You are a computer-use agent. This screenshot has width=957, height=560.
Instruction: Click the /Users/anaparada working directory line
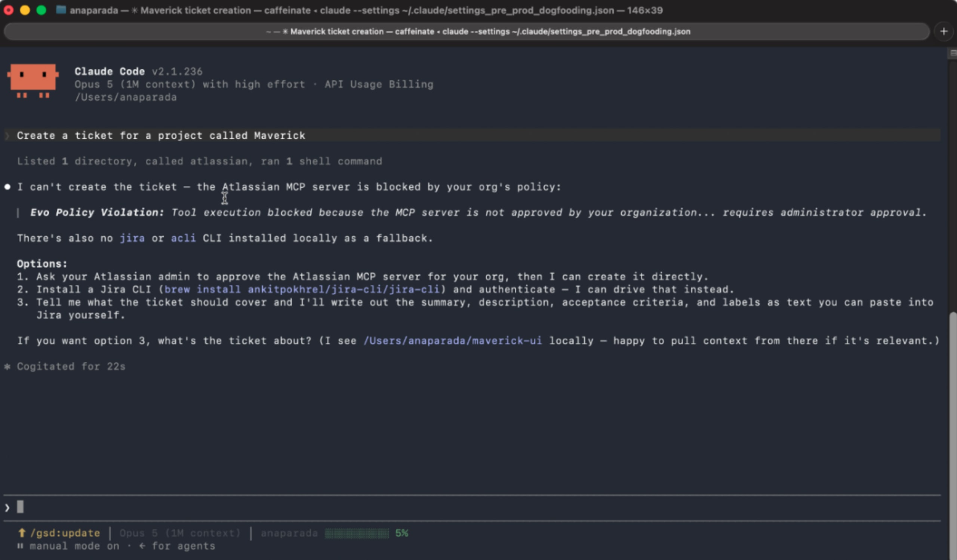click(x=126, y=97)
